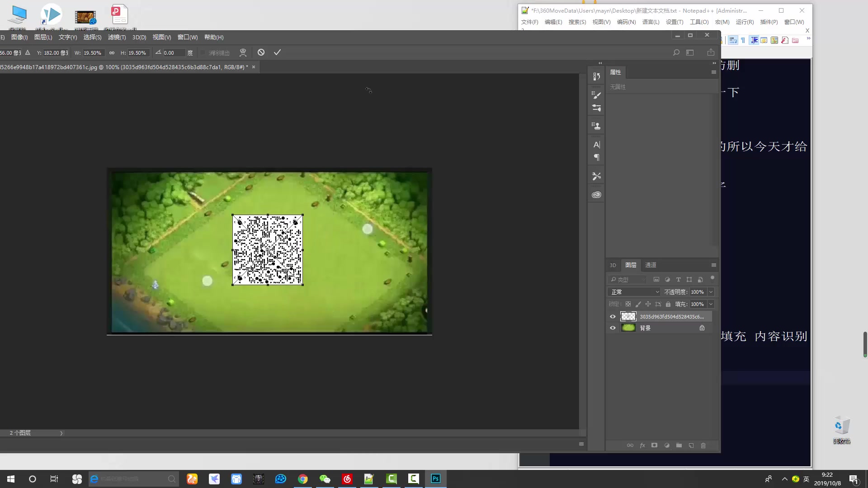Filter layers by type layers icon

point(678,280)
